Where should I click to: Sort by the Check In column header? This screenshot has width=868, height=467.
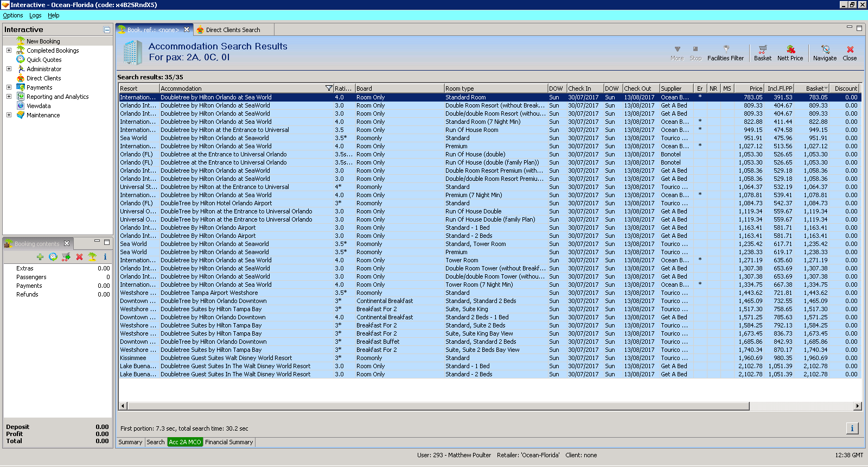(585, 89)
